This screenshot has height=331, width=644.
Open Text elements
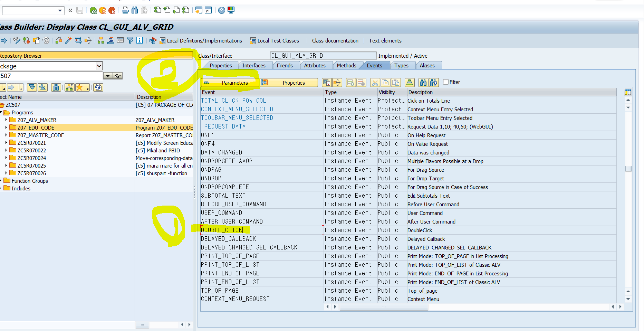pos(385,41)
